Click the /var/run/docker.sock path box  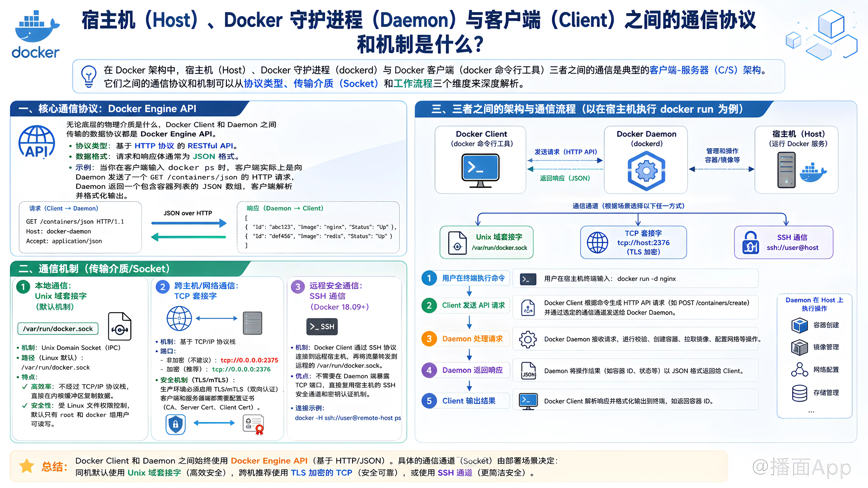click(x=58, y=328)
